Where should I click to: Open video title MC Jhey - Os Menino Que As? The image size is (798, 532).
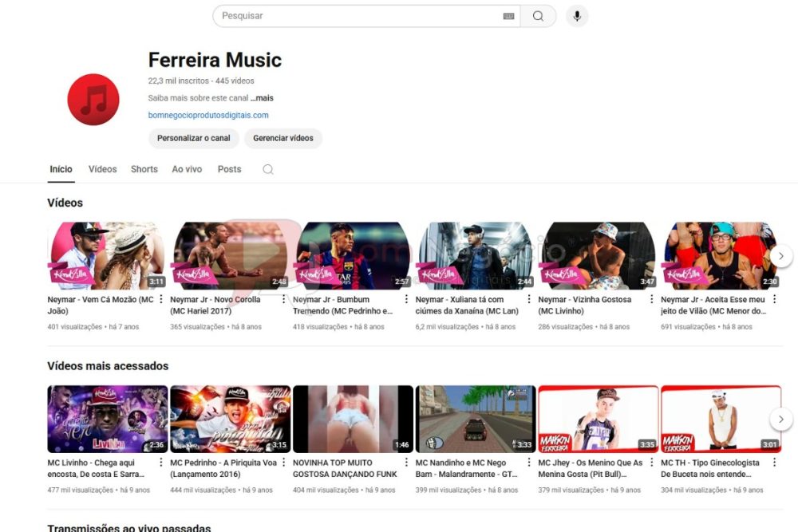(591, 468)
